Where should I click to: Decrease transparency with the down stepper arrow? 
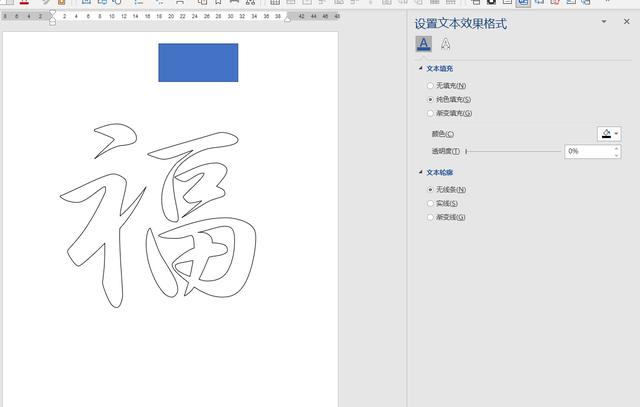[x=616, y=155]
